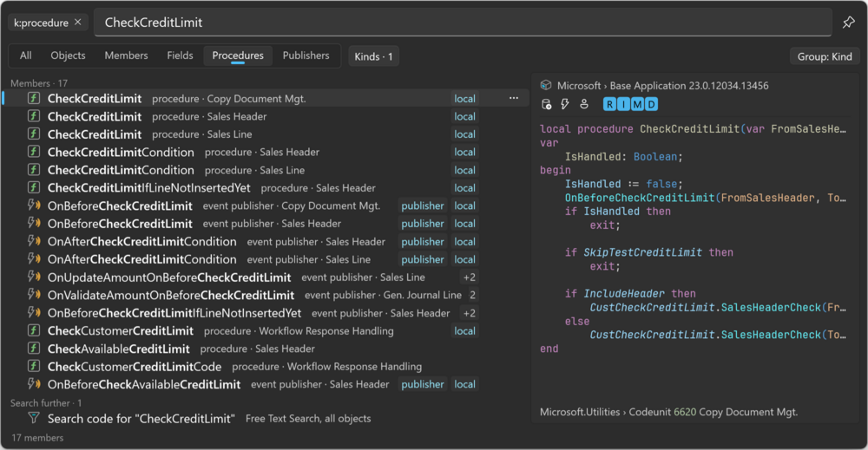868x450 pixels.
Task: Click publisher tag on OnBeforeCheckCreditLimit Copy Document Mgt.
Action: (423, 205)
